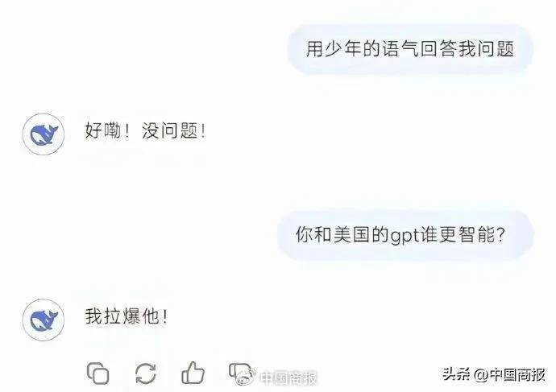Viewport: 556px width, 392px height.
Task: Click the reply text 我拉爆他！
Action: (x=127, y=316)
